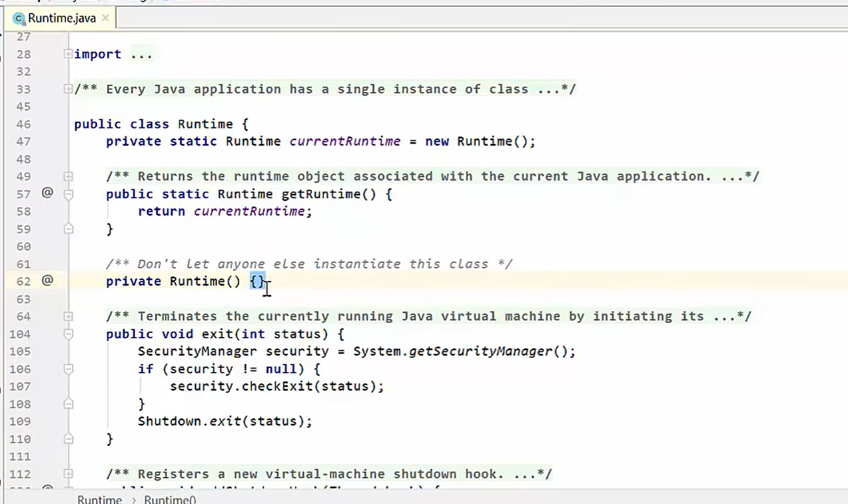Screen dimensions: 848x504
Task: Click the currentRuntime field on line 47
Action: [x=344, y=141]
